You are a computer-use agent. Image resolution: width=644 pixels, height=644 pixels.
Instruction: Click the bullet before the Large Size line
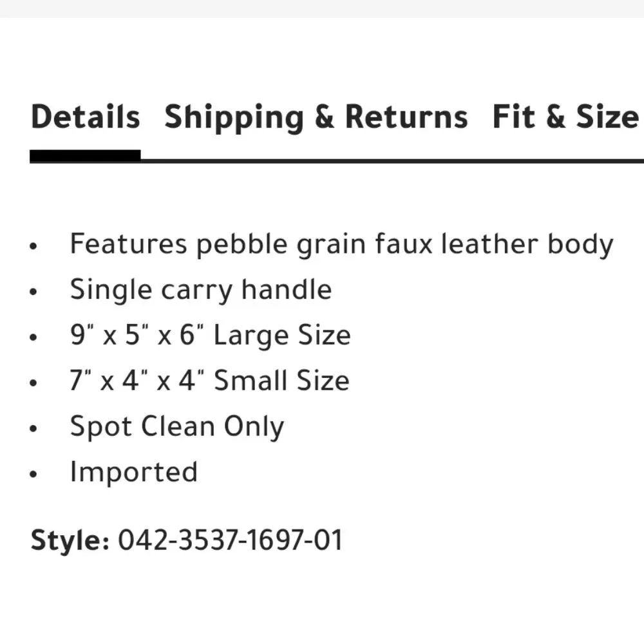33,337
